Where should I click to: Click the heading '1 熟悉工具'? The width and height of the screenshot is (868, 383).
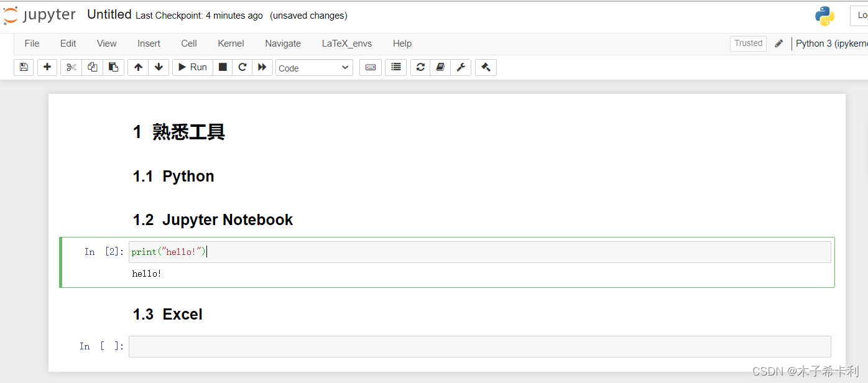[x=179, y=132]
